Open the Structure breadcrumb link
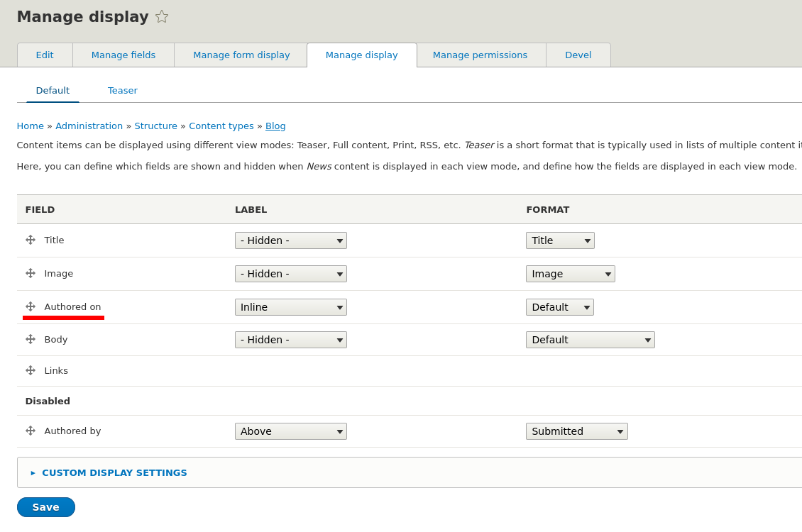 click(x=155, y=126)
